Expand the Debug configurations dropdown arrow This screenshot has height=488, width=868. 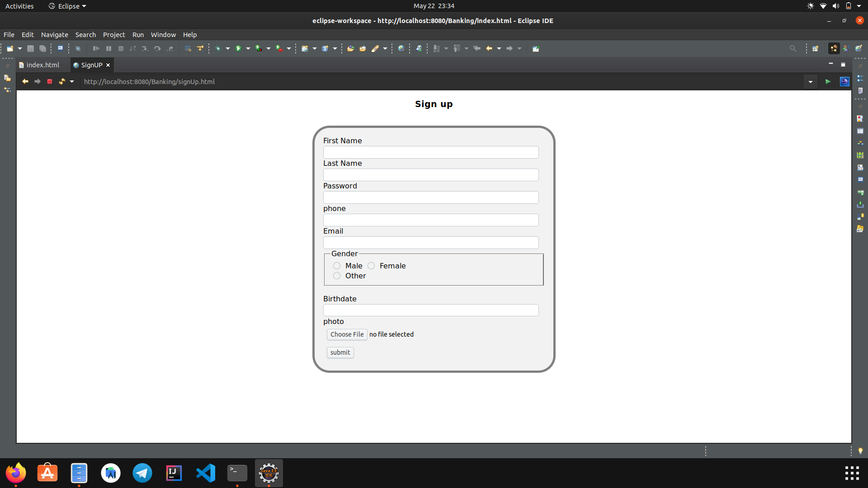pyautogui.click(x=228, y=48)
